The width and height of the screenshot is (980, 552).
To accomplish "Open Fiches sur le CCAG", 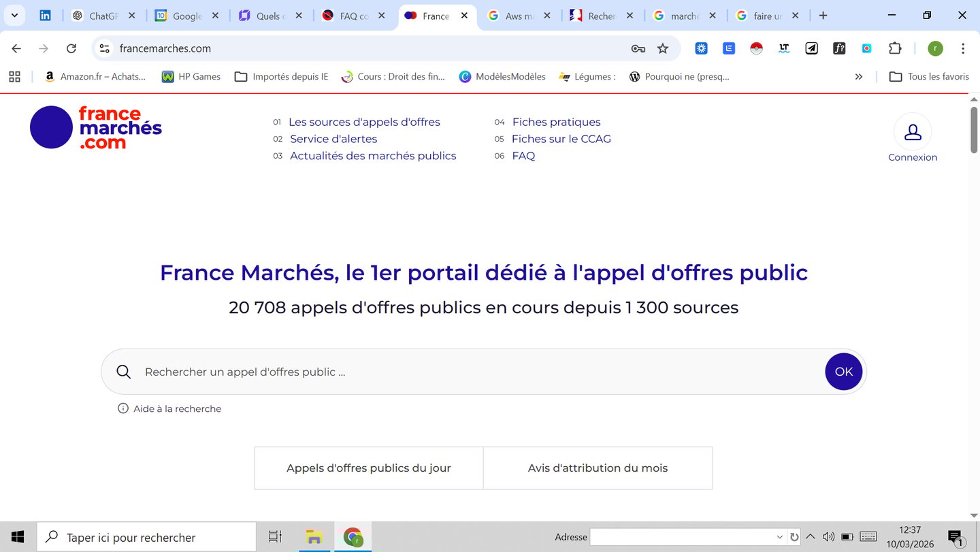I will 561,139.
